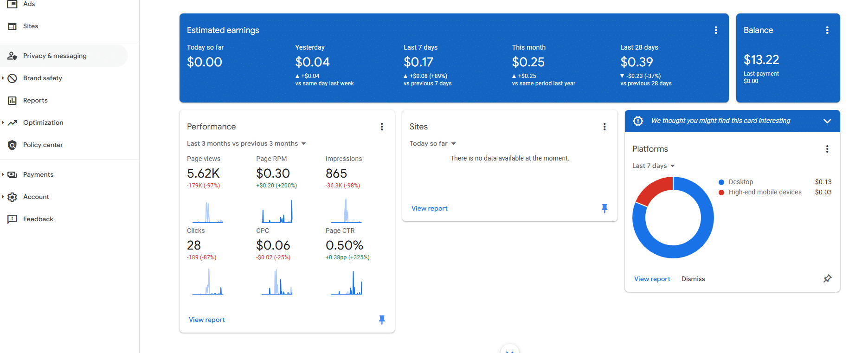This screenshot has height=353, width=868.
Task: Open the Sites card three-dot menu
Action: (604, 127)
